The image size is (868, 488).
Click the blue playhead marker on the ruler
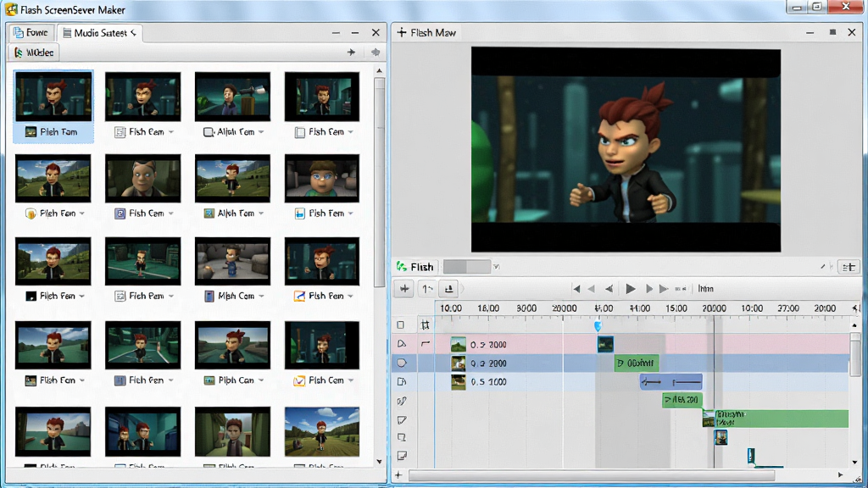pos(598,326)
